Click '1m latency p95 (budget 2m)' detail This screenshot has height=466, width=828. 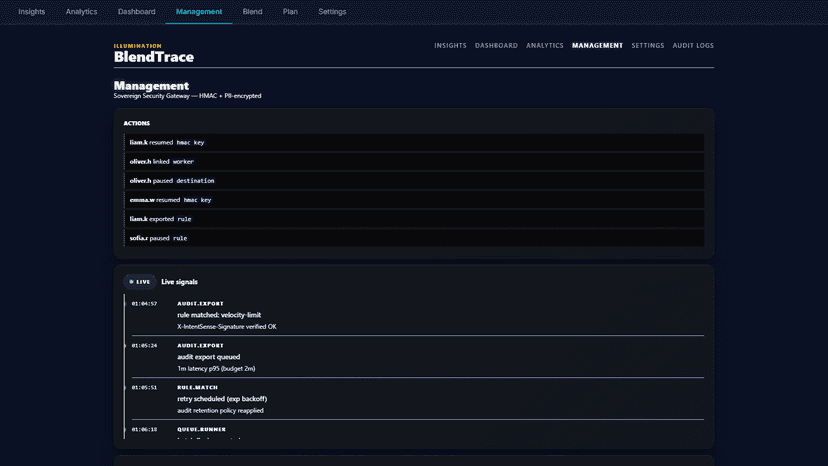(x=216, y=369)
